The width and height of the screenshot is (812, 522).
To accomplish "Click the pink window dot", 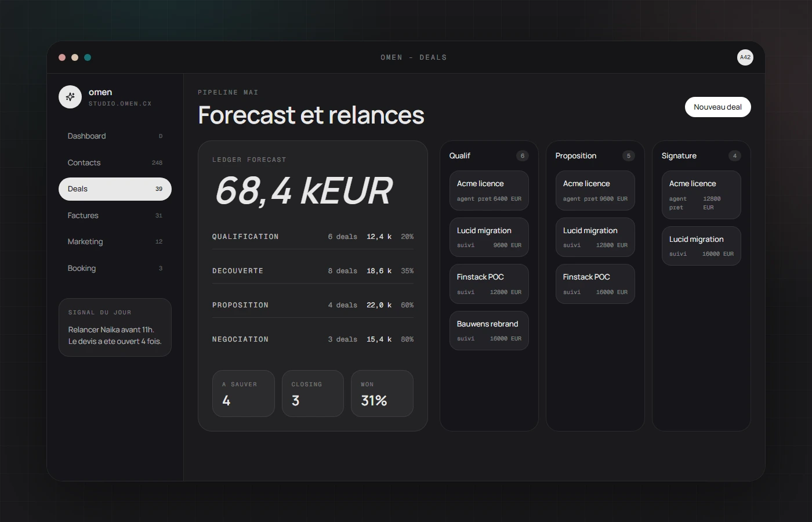I will click(x=62, y=57).
